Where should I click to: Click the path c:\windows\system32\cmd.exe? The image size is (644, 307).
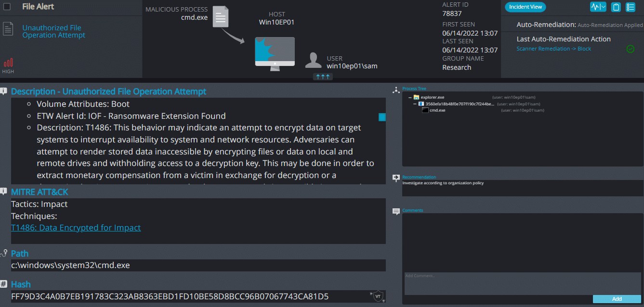click(x=70, y=265)
